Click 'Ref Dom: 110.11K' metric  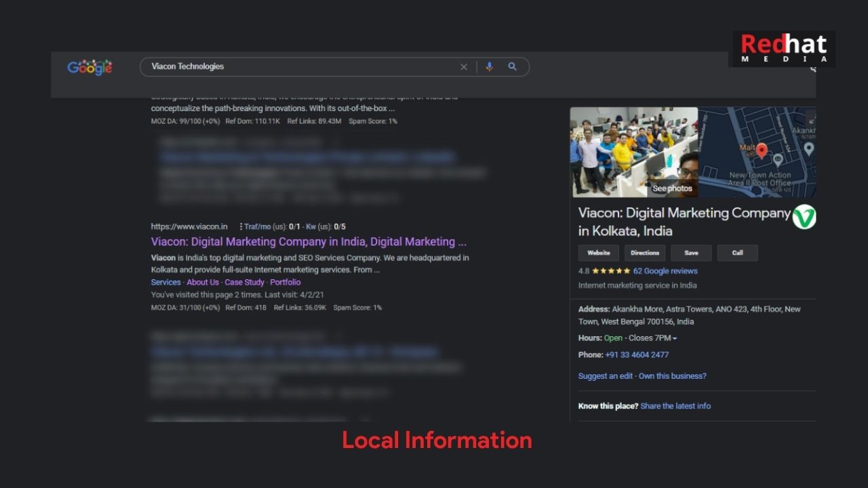[x=253, y=121]
